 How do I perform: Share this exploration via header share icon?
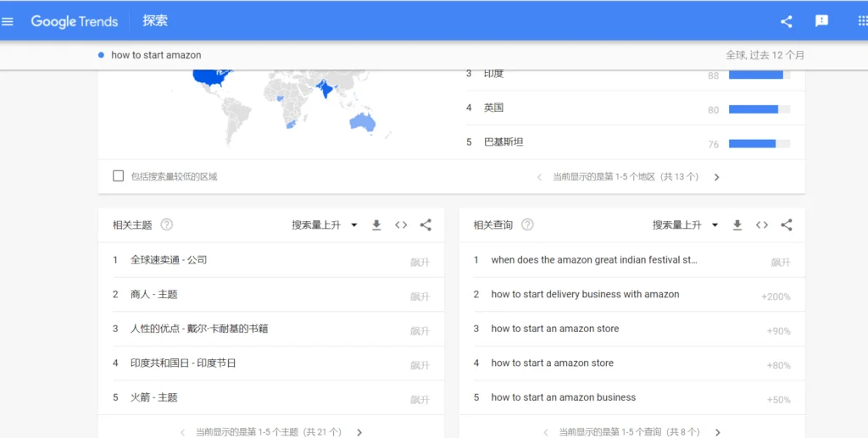pos(786,21)
